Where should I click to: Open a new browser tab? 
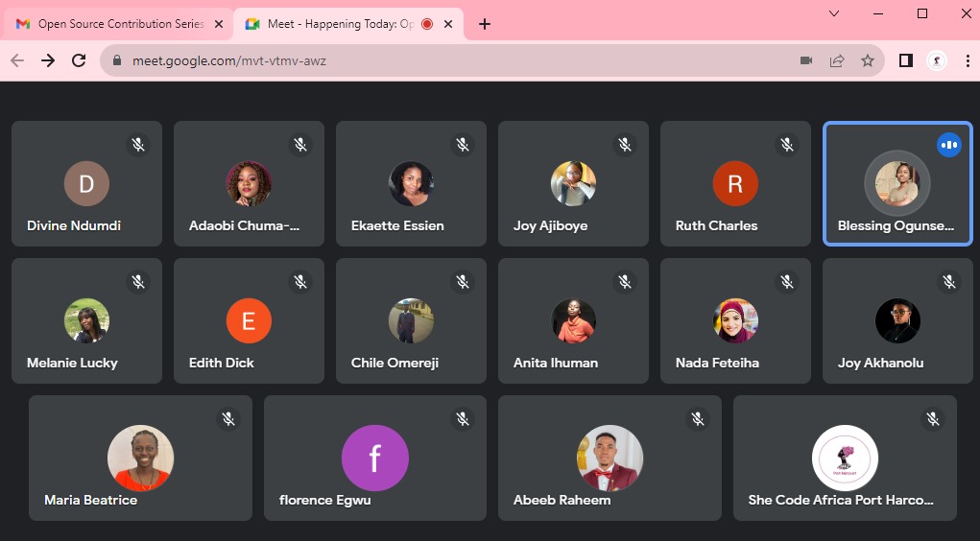485,24
